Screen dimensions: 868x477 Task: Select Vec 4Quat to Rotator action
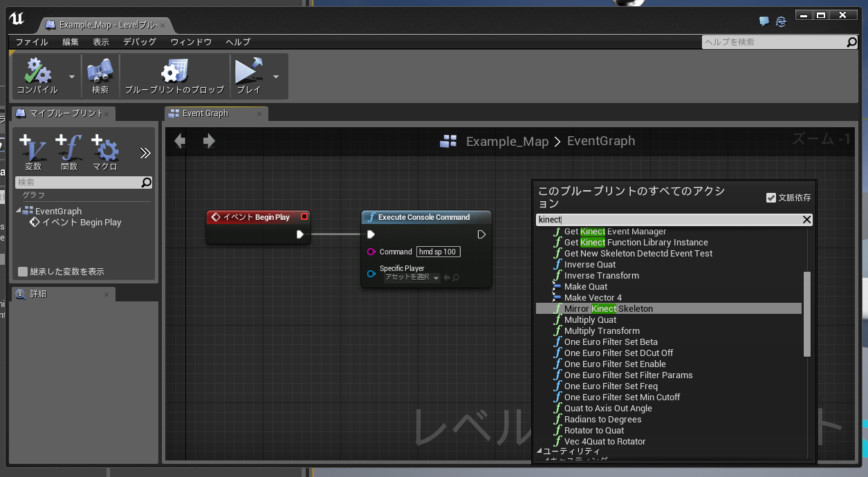[x=604, y=442]
